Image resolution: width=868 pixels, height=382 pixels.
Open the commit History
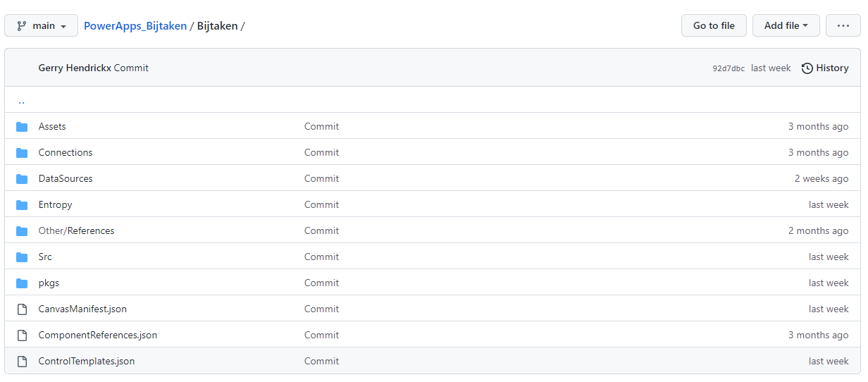825,68
